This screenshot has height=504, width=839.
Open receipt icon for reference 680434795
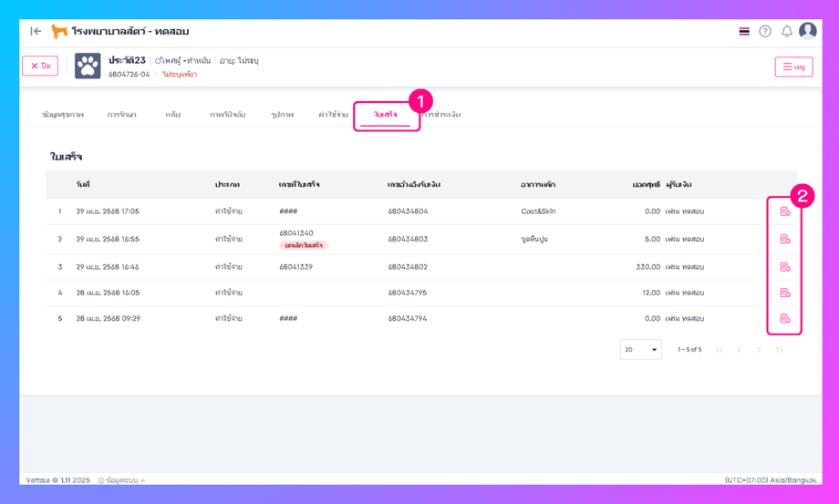(785, 293)
